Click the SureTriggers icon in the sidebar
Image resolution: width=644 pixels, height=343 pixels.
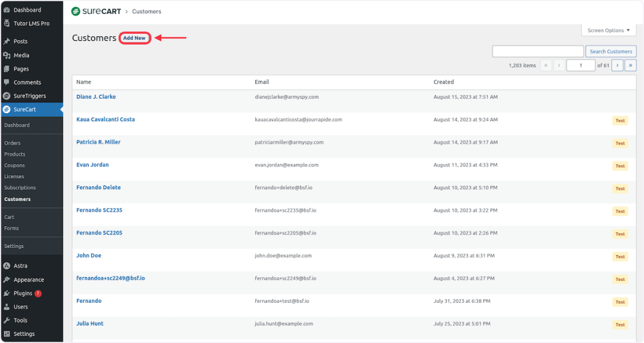[6, 96]
